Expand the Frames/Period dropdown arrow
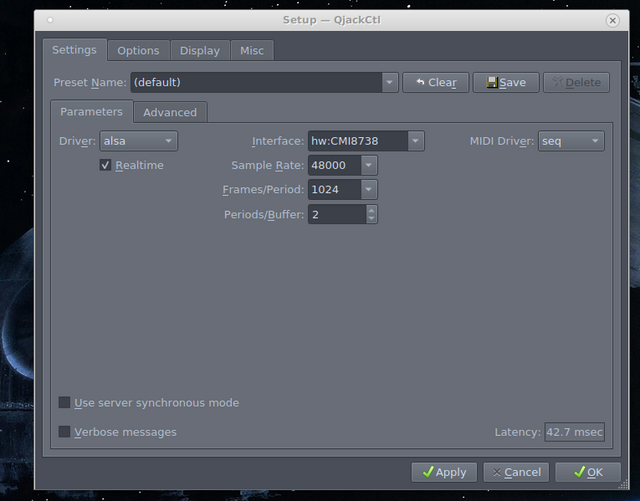 point(369,189)
